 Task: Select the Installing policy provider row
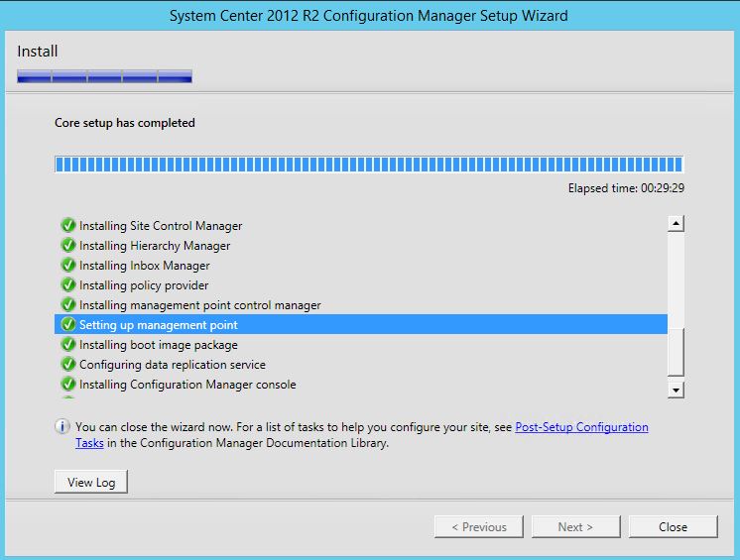tap(361, 284)
